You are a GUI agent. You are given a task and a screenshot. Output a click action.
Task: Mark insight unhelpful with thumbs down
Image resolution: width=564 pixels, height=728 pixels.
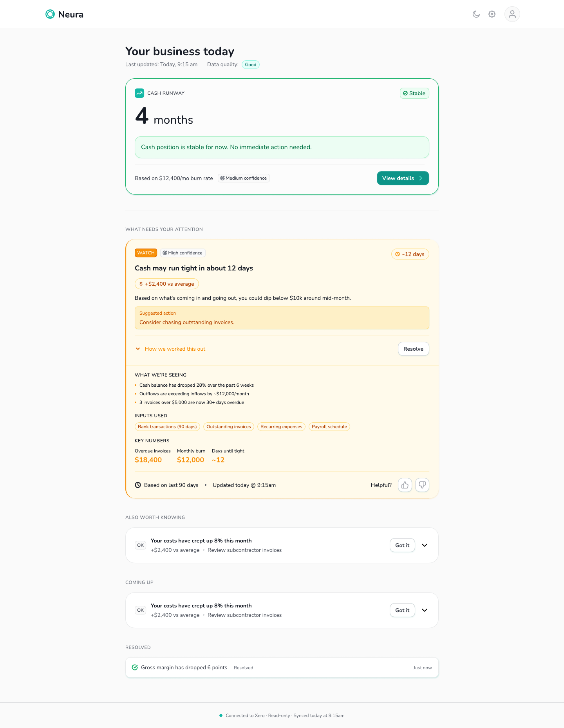coord(422,485)
